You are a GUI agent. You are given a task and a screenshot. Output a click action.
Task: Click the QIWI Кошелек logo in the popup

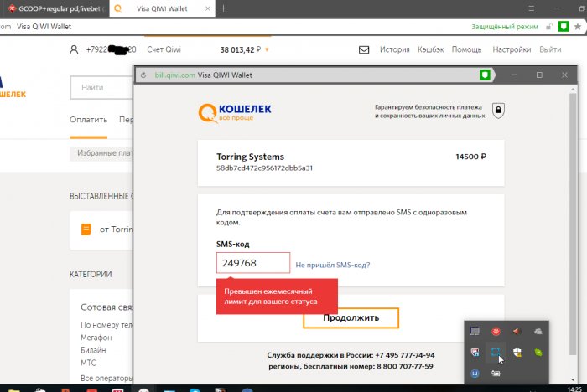tap(235, 112)
